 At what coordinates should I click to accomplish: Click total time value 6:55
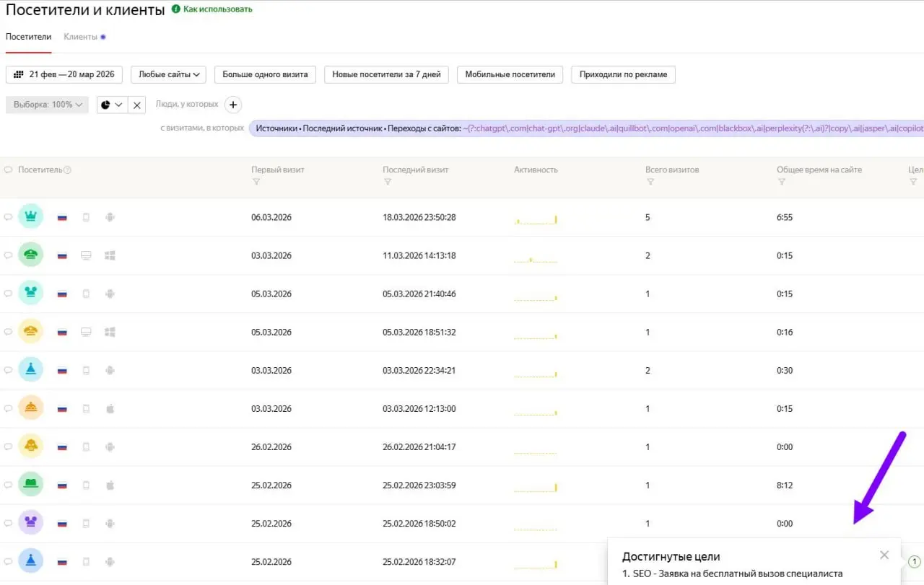(785, 217)
